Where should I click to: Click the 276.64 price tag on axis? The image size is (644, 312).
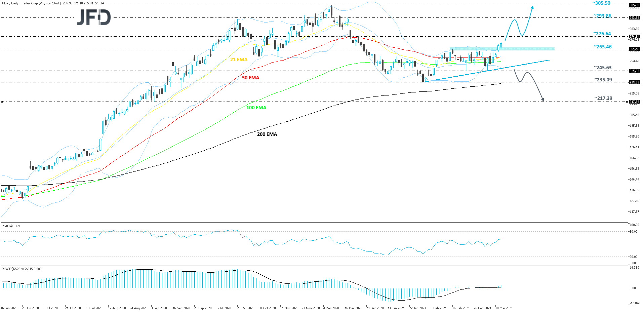pos(634,37)
